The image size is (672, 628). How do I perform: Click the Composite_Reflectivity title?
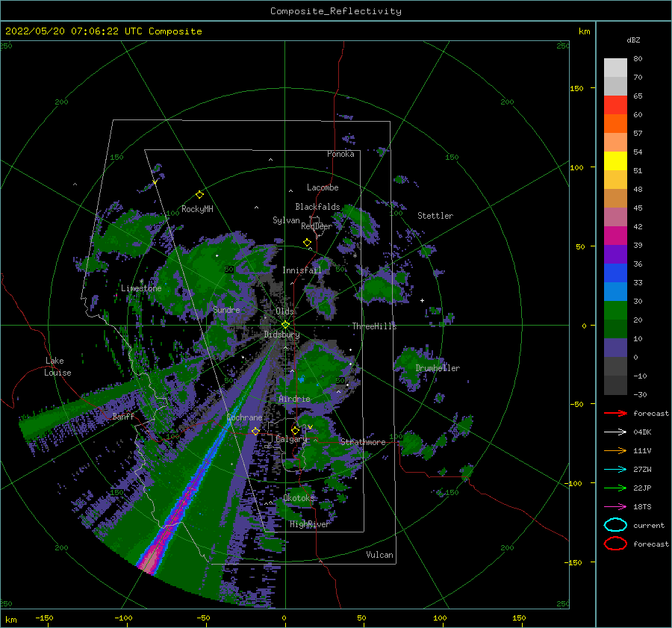coord(336,11)
